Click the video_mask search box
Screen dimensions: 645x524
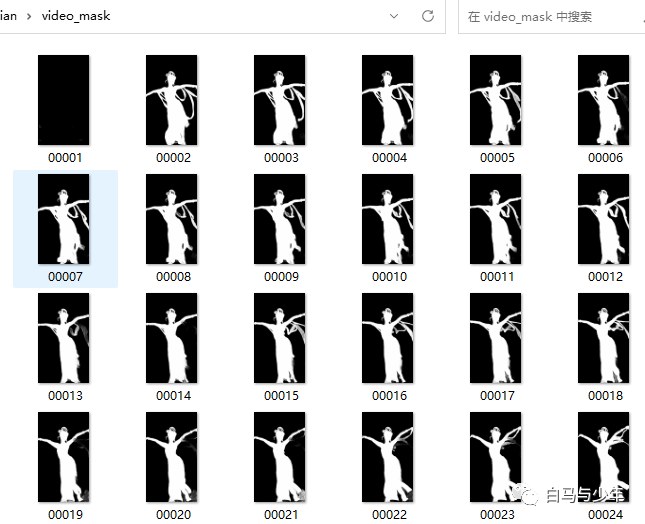(x=551, y=16)
